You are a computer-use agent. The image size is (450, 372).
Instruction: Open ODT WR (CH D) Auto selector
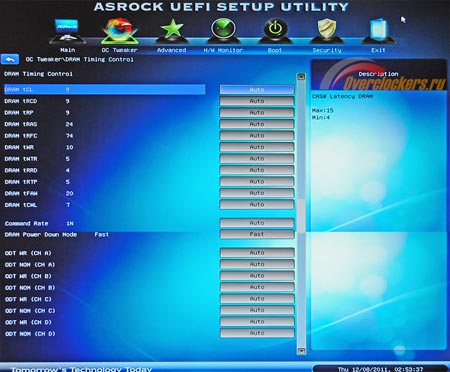(x=257, y=322)
